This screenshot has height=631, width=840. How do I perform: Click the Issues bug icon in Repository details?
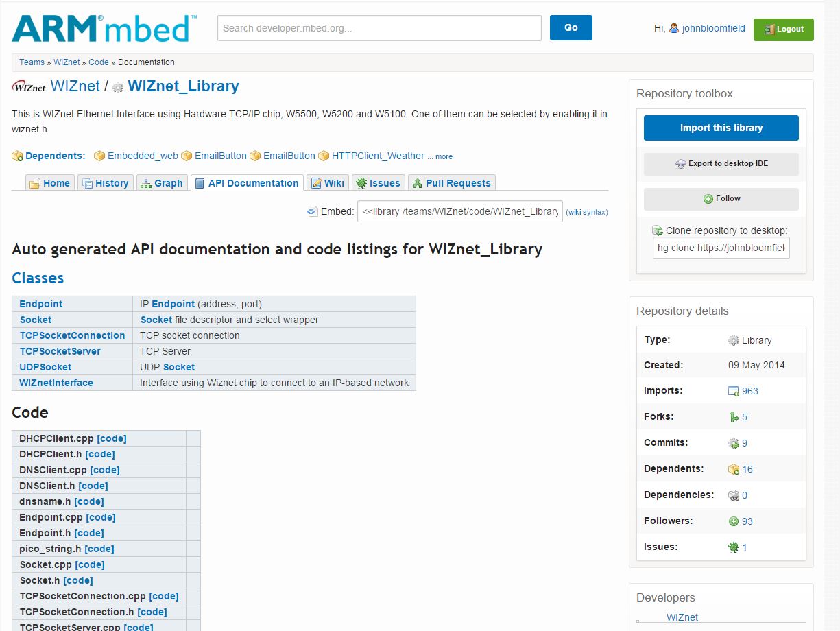(x=734, y=547)
